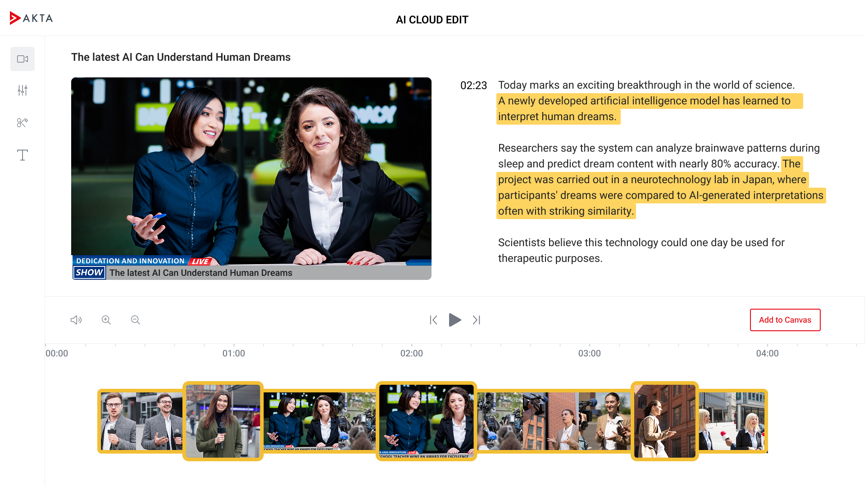Mute audio with the speaker icon
Screen dimensions: 868x486
point(76,320)
